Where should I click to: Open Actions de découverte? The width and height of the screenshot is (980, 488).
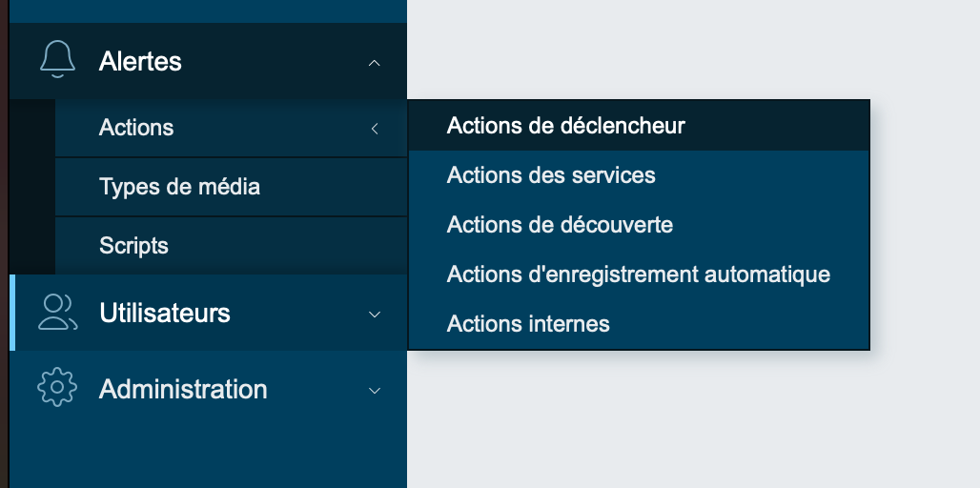(x=560, y=225)
